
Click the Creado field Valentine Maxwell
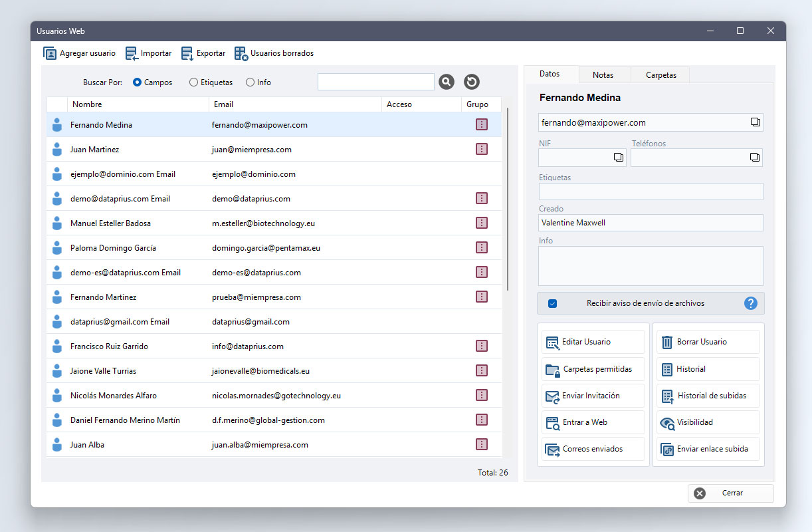pyautogui.click(x=651, y=223)
